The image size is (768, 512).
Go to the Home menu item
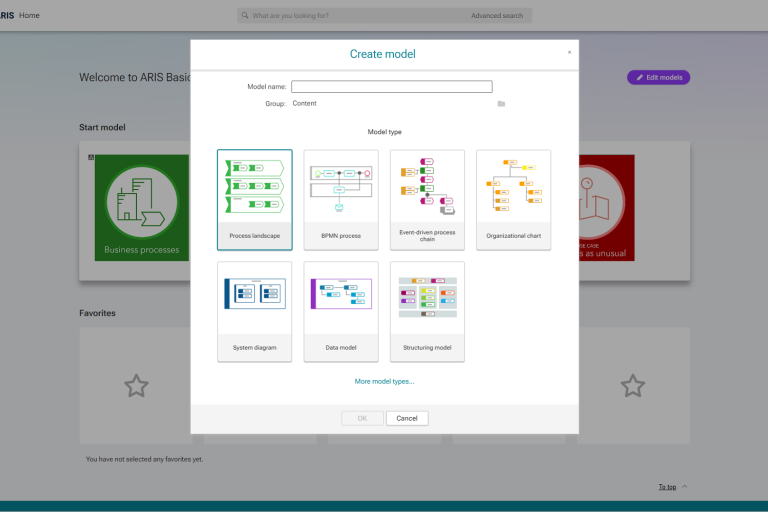pos(29,16)
